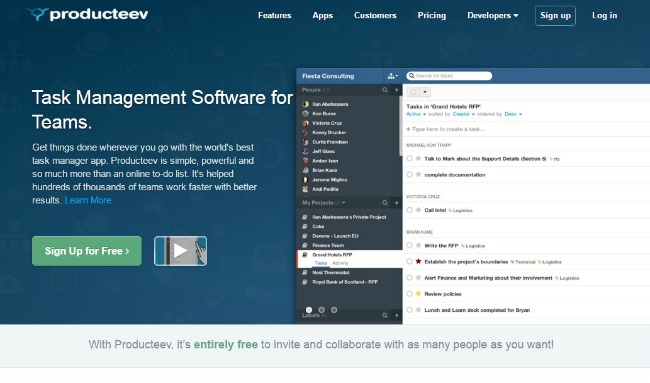Open the Desc order dropdown

(x=513, y=114)
